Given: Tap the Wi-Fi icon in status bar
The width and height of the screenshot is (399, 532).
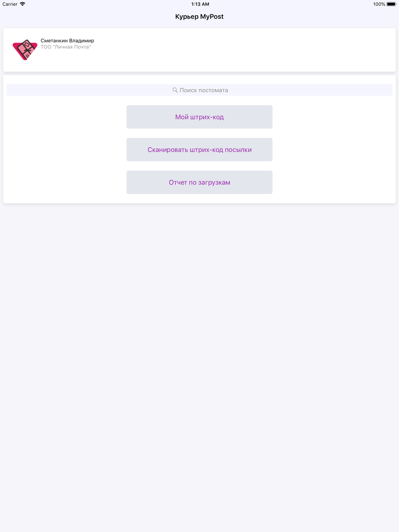Looking at the screenshot, I should 22,4.
